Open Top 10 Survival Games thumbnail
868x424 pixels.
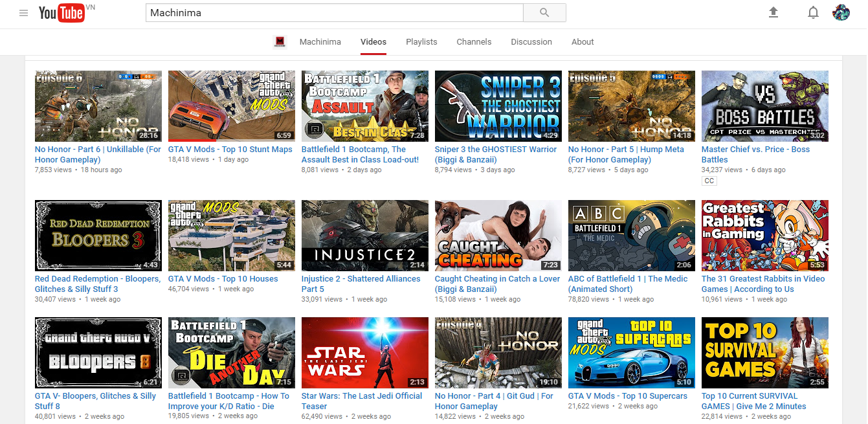(765, 353)
